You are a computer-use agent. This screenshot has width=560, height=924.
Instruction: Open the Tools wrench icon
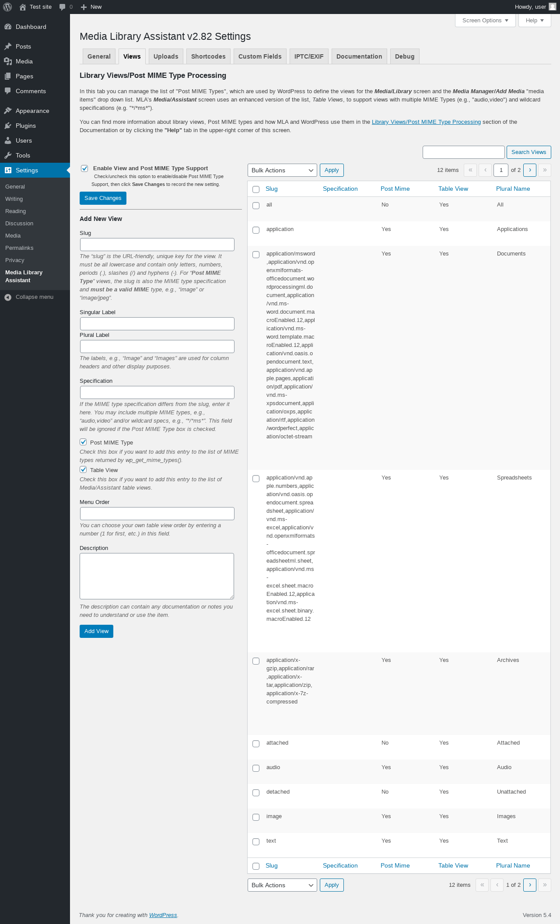point(8,155)
